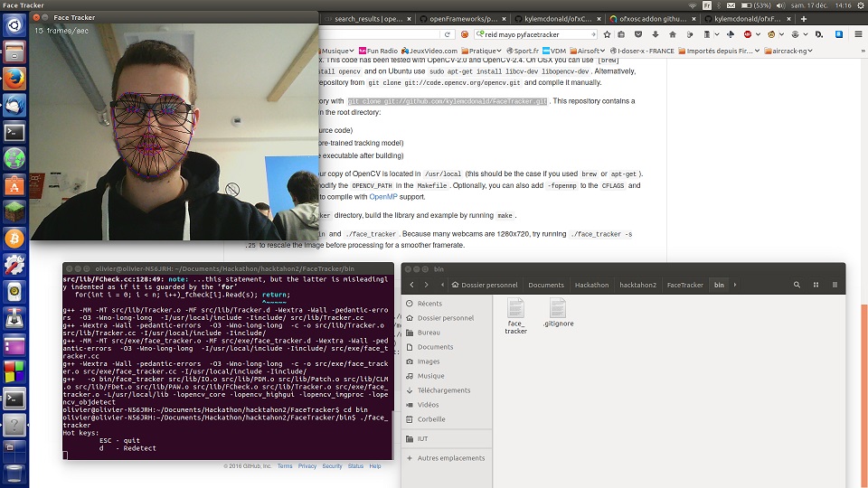This screenshot has width=868, height=488.
Task: Show more bookmarks chevron
Action: point(863,51)
